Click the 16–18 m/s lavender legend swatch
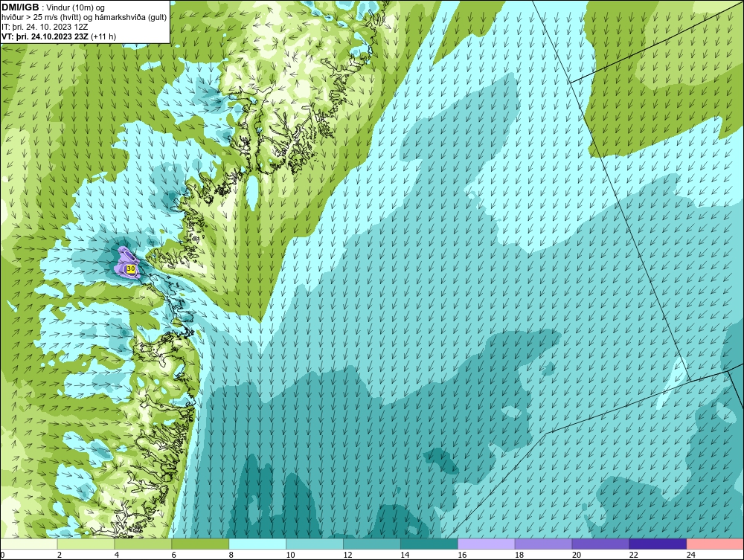This screenshot has height=560, width=744. pyautogui.click(x=487, y=544)
